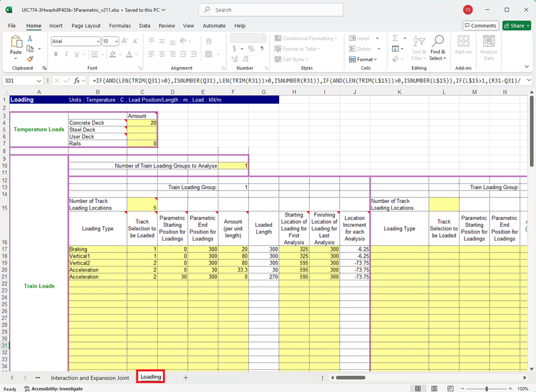
Task: Switch to Interaction and Expansion Joint sheet
Action: click(90, 377)
